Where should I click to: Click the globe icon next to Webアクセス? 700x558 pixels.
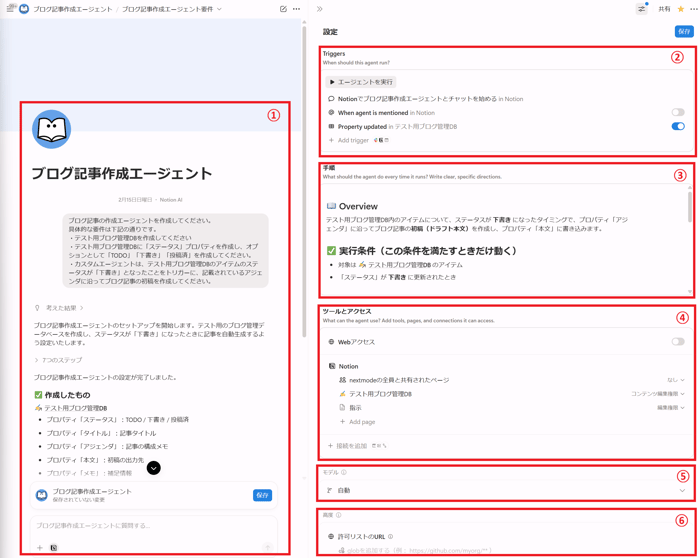[331, 342]
